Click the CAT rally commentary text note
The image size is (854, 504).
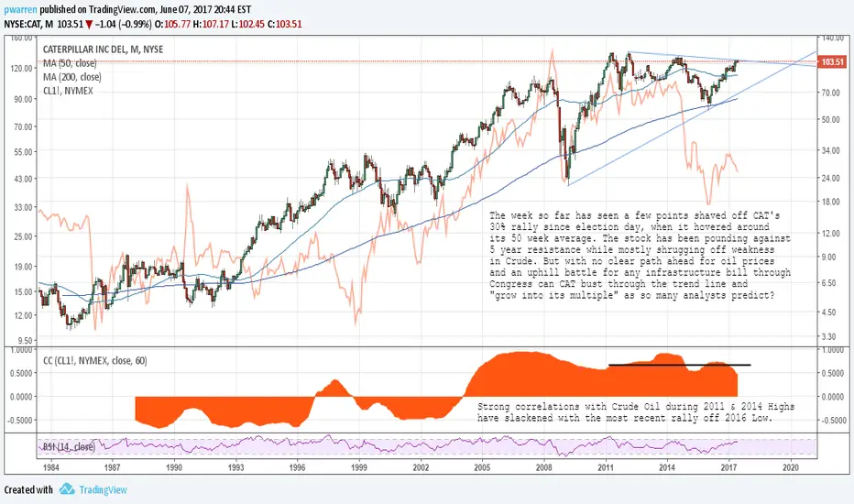click(x=640, y=256)
